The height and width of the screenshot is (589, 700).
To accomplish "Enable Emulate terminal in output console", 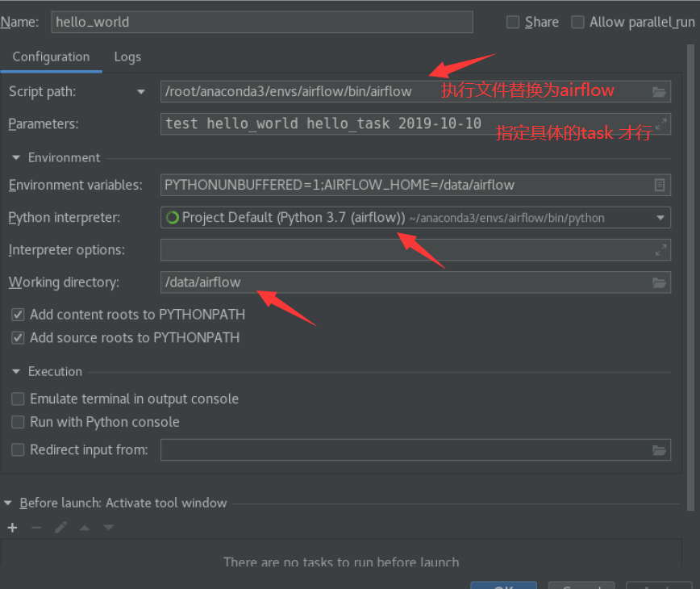I will coord(18,399).
